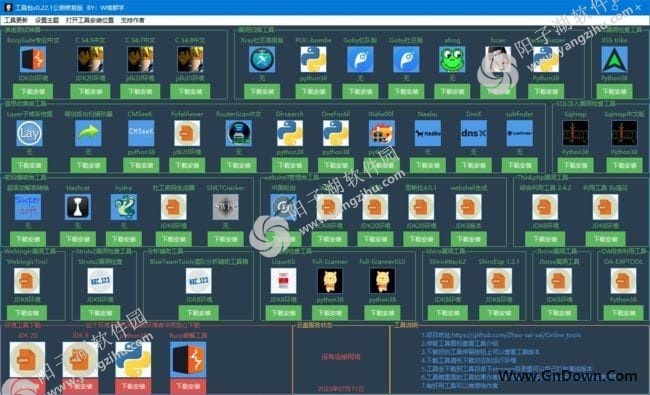Screen dimensions: 650x395
Task: Select the Goby community edition icon
Action: [x=406, y=59]
